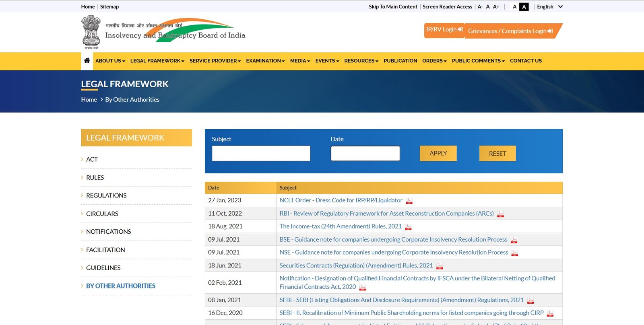Screen dimensions: 644x325
Task: Open PDF icon for Income-tax 24th Amendment Rules
Action: pos(408,227)
